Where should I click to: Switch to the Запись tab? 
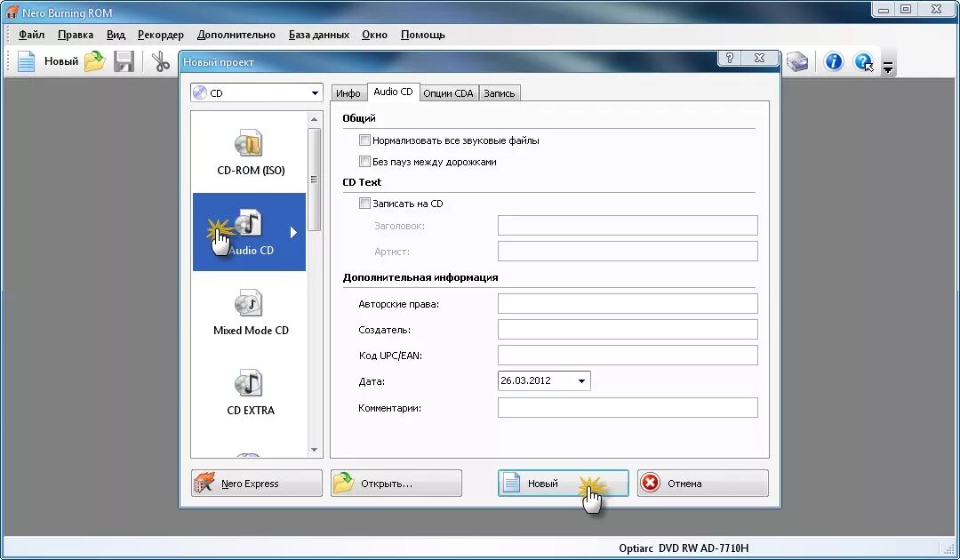pyautogui.click(x=500, y=93)
